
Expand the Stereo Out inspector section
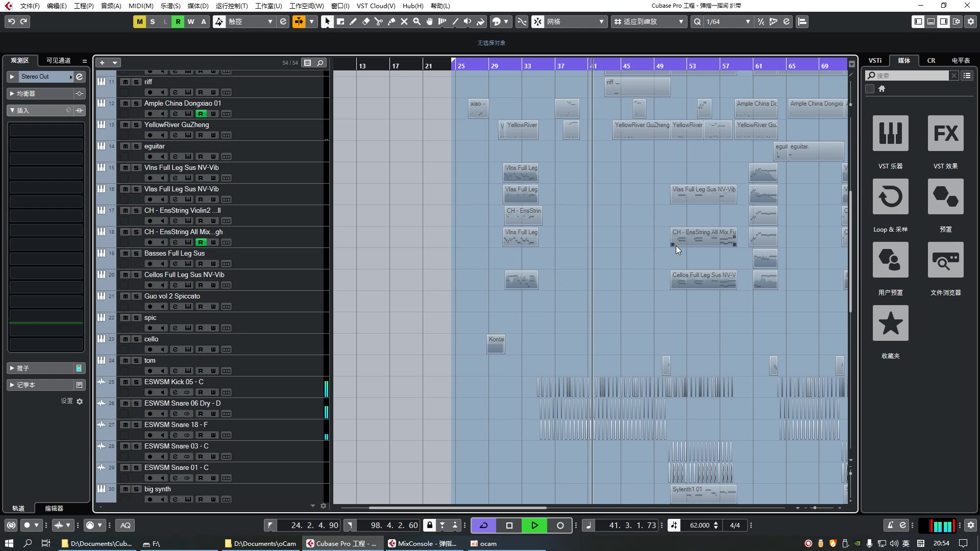point(12,77)
